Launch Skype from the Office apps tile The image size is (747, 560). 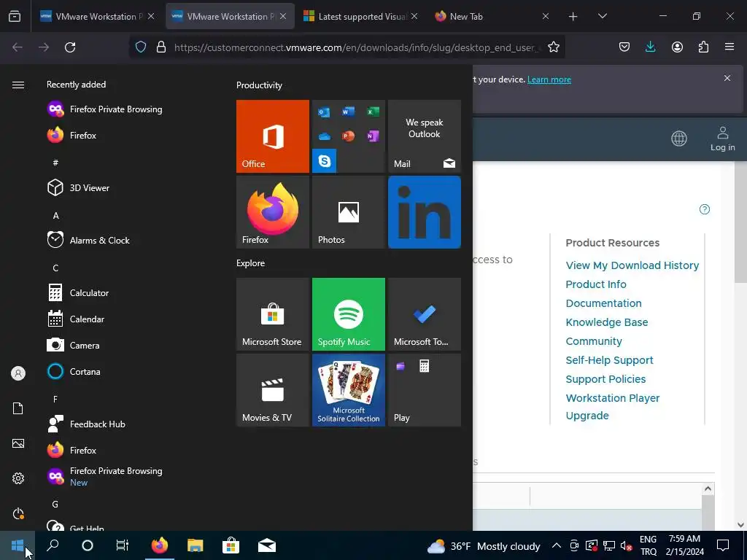325,161
